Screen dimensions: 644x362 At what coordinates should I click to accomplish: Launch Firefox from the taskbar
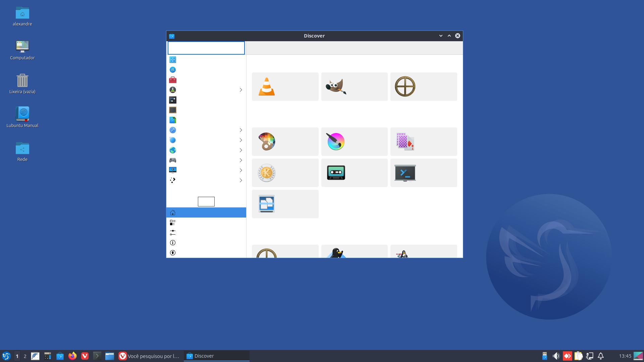pos(72,356)
